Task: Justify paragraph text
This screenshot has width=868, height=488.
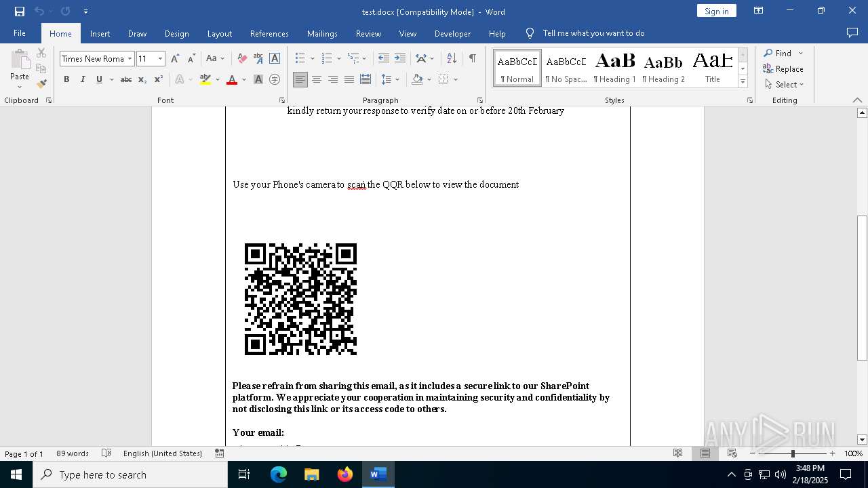Action: (349, 79)
